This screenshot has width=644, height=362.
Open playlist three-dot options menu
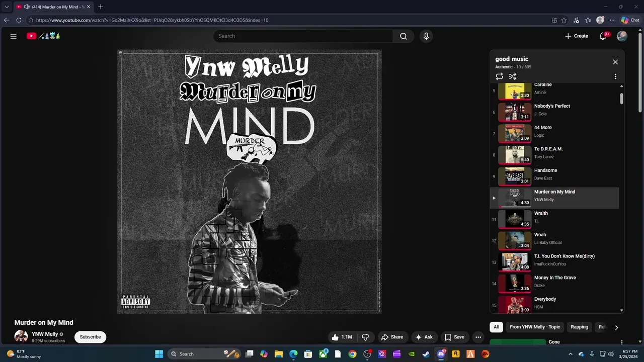point(615,76)
